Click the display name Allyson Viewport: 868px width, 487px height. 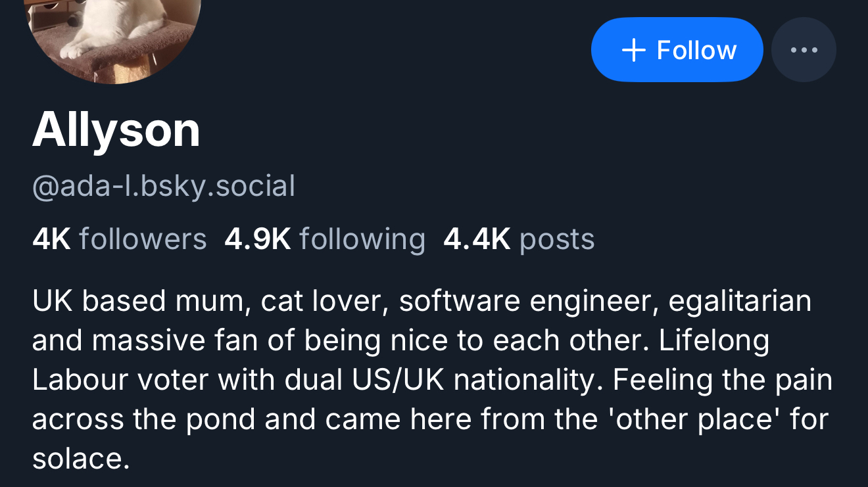pos(116,129)
